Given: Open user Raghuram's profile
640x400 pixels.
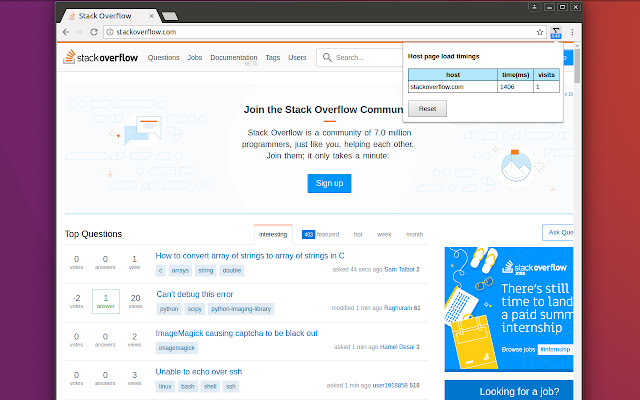Looking at the screenshot, I should click(398, 308).
